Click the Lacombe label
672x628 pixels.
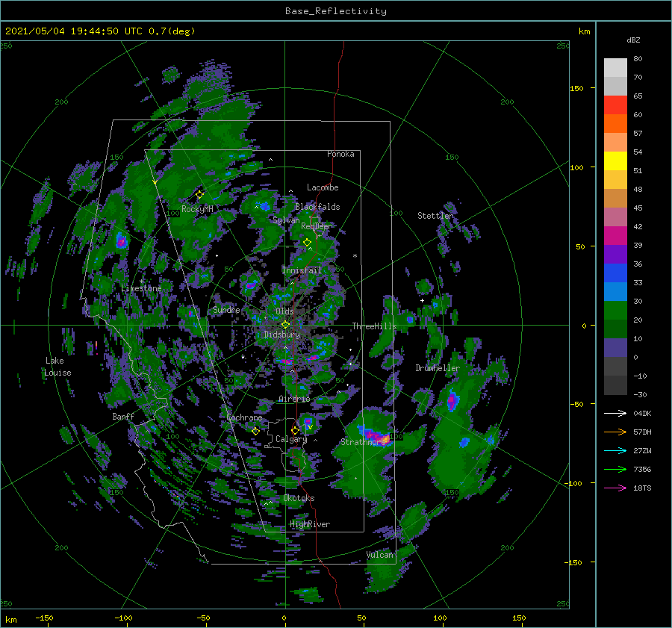323,187
